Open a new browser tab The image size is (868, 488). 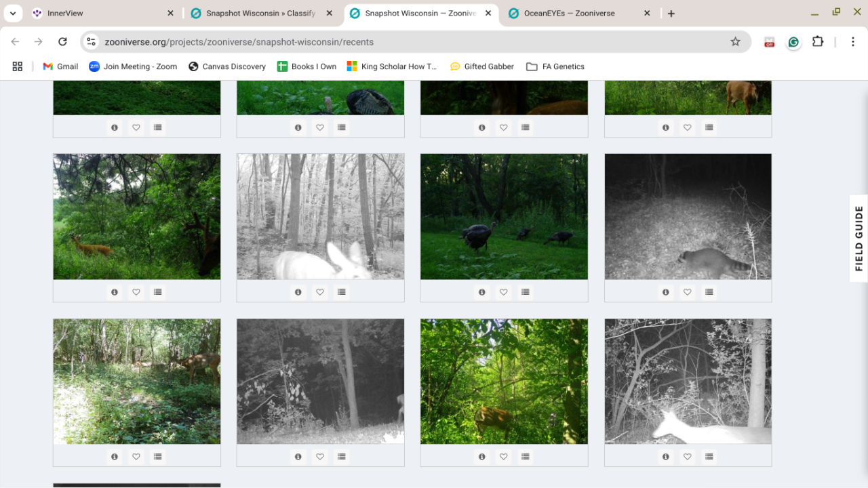point(671,14)
